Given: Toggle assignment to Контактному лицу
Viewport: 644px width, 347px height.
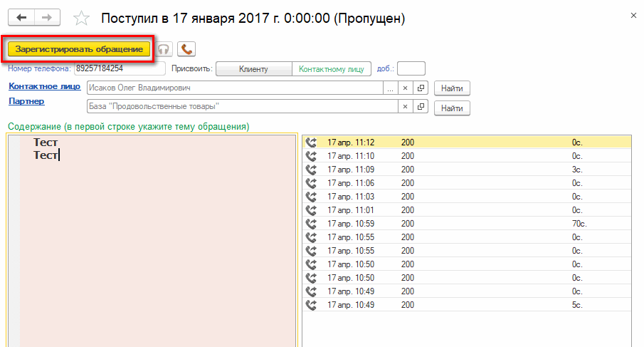Looking at the screenshot, I should [332, 69].
